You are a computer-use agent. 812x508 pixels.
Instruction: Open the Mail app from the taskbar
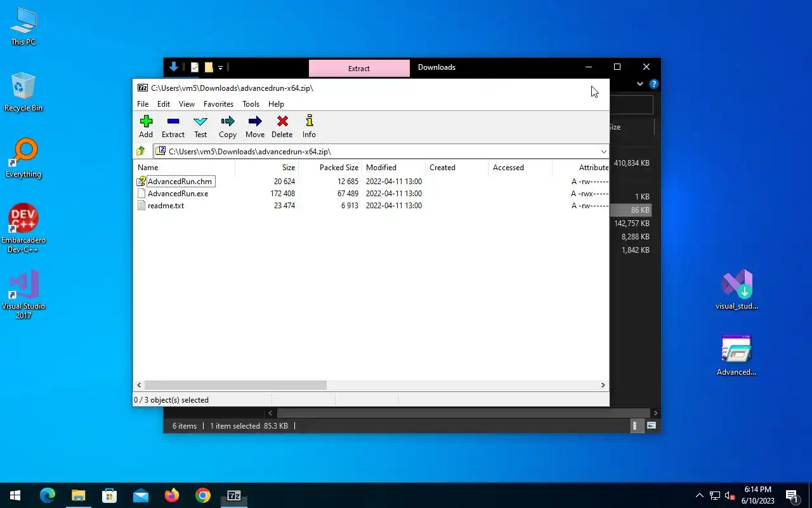(141, 495)
